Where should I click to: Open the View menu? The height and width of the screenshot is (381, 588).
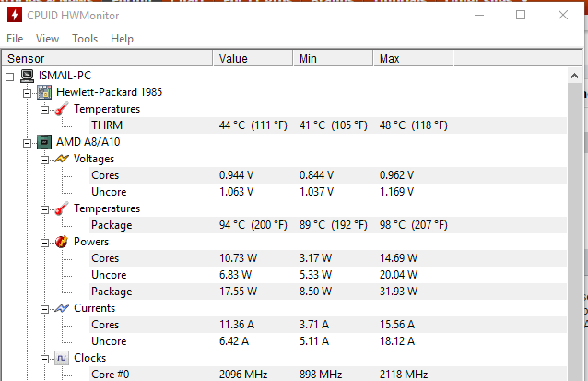[x=47, y=39]
